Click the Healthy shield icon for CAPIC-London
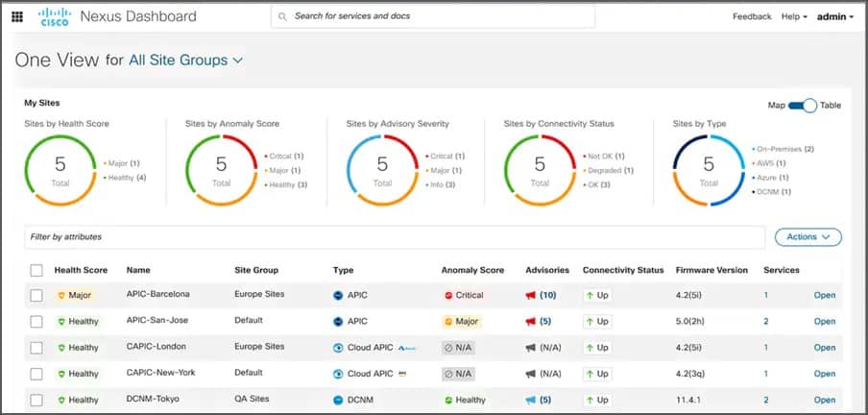The width and height of the screenshot is (868, 415). (x=62, y=348)
